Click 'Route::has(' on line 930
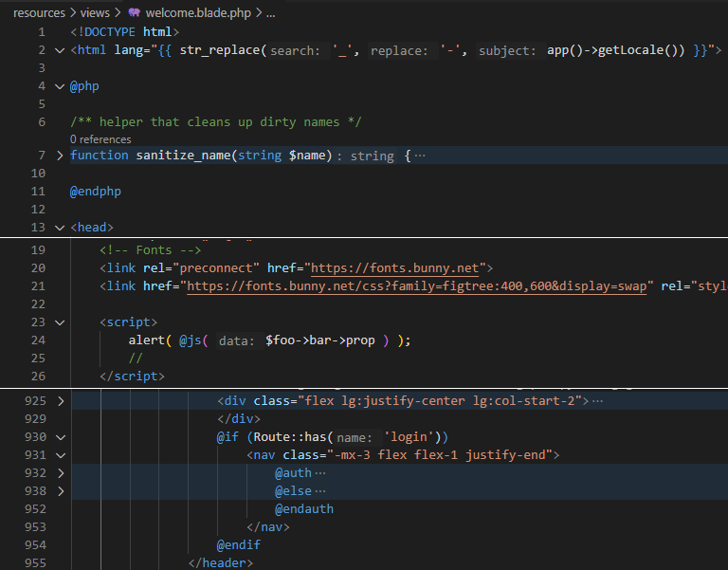The image size is (728, 570). (x=294, y=437)
